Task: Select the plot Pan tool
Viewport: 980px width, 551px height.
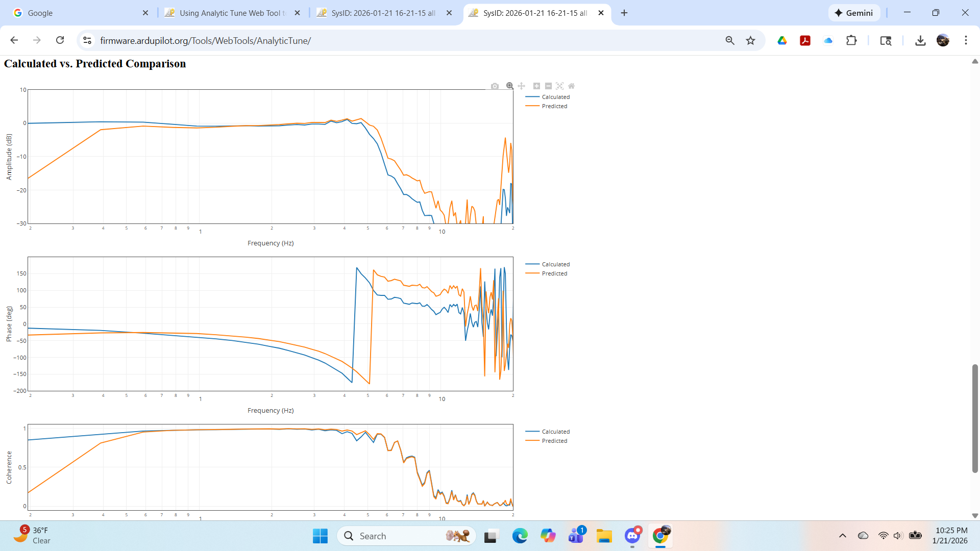Action: point(521,86)
